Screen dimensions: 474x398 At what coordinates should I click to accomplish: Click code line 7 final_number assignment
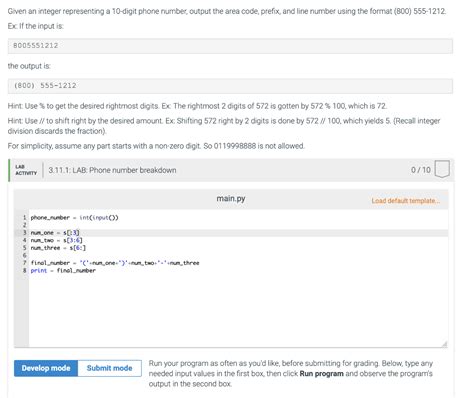[x=115, y=263]
